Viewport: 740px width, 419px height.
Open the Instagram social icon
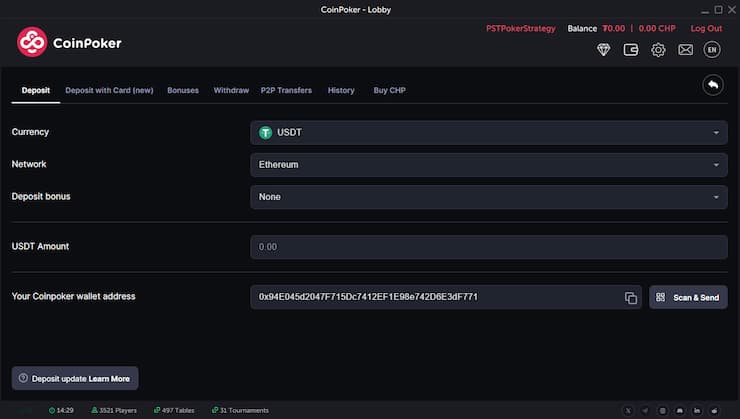[663, 411]
